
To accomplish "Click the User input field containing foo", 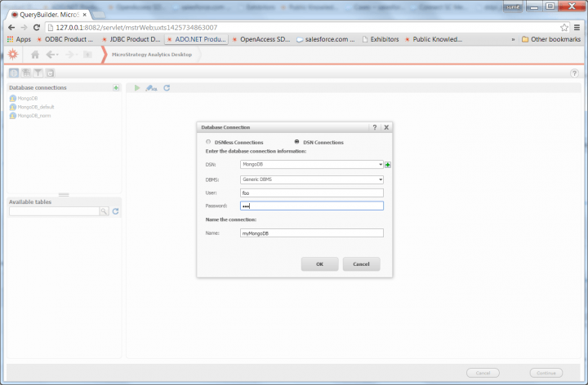I will click(x=311, y=193).
